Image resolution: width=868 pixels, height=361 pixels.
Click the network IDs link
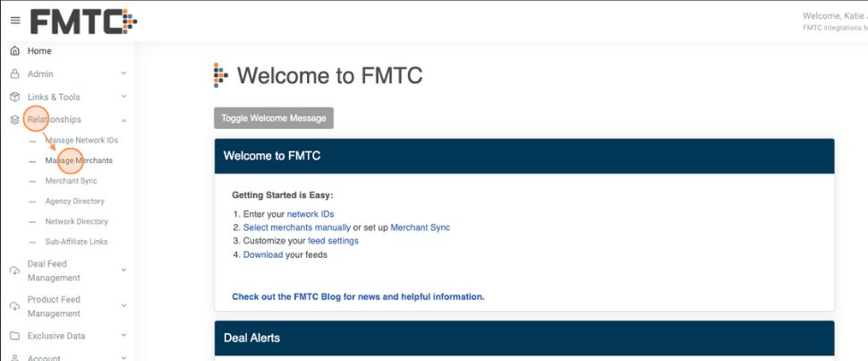coord(310,214)
